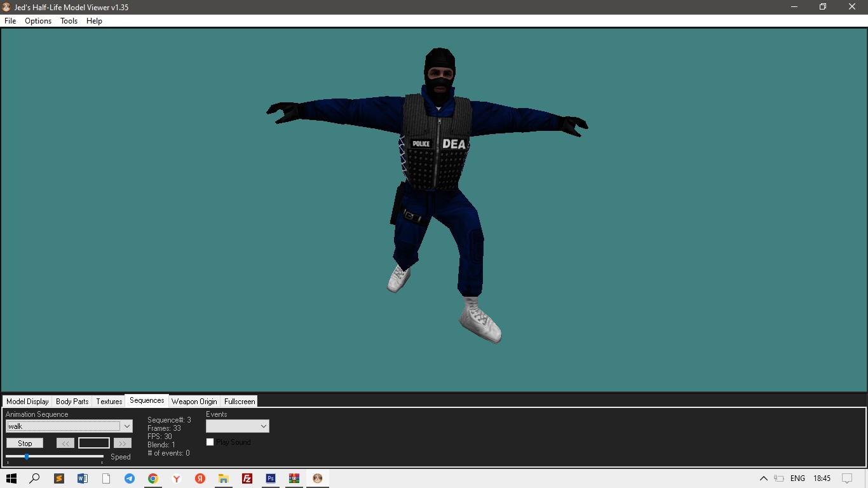
Task: Stop the animation playback
Action: point(25,443)
